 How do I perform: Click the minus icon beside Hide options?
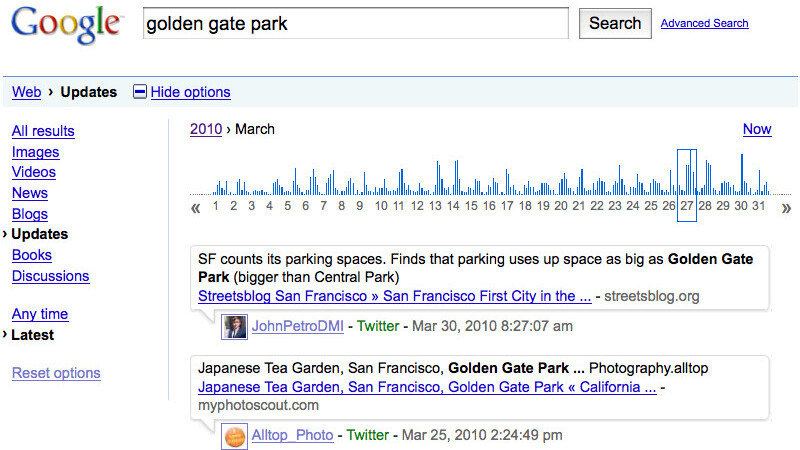(140, 92)
